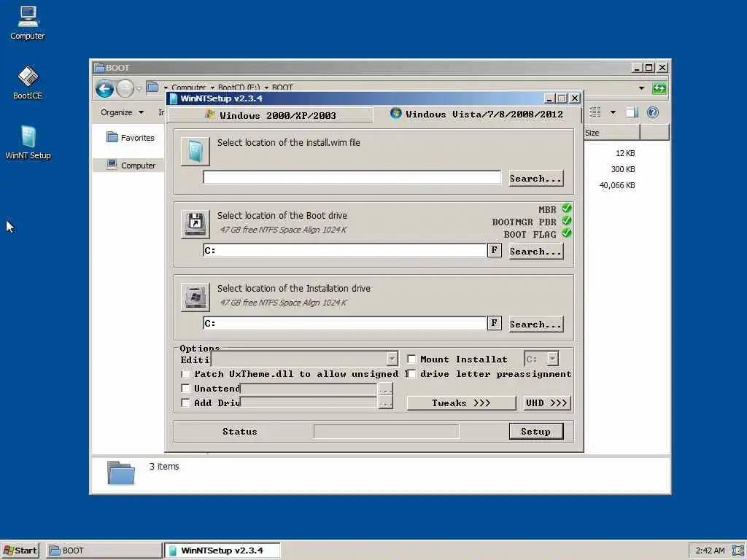This screenshot has height=560, width=747.
Task: Open the Edition dropdown
Action: pyautogui.click(x=392, y=359)
